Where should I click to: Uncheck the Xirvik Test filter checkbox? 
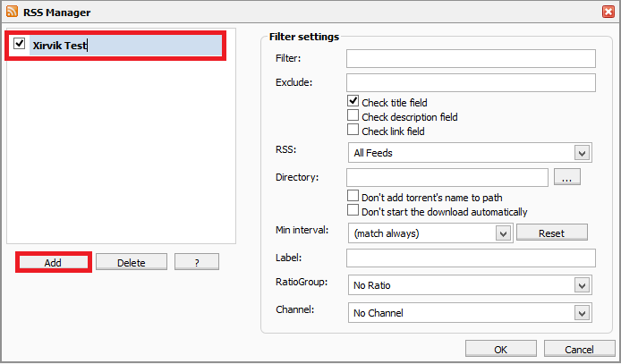[20, 44]
